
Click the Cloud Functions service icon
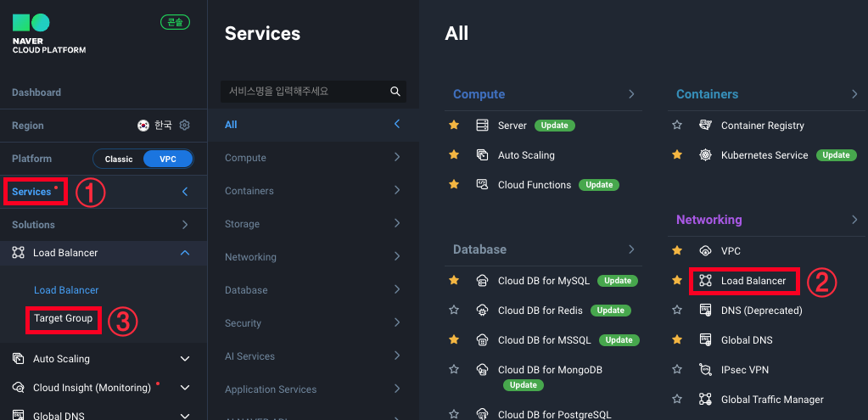(482, 185)
